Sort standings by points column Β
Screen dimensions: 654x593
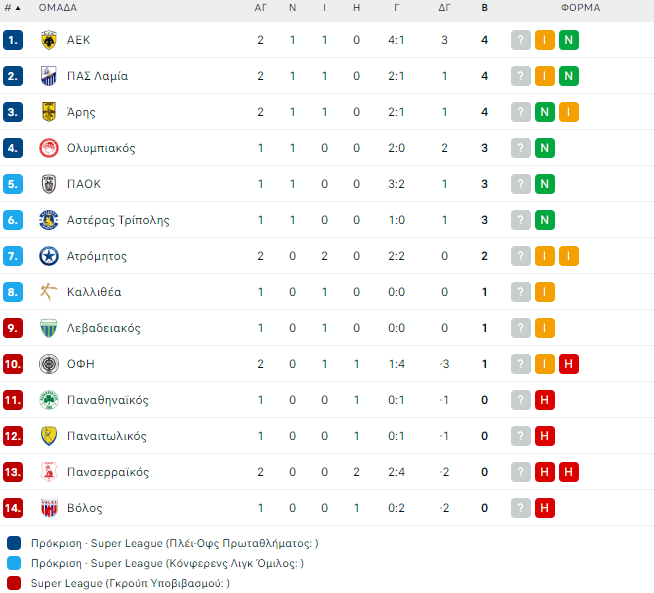click(x=485, y=8)
